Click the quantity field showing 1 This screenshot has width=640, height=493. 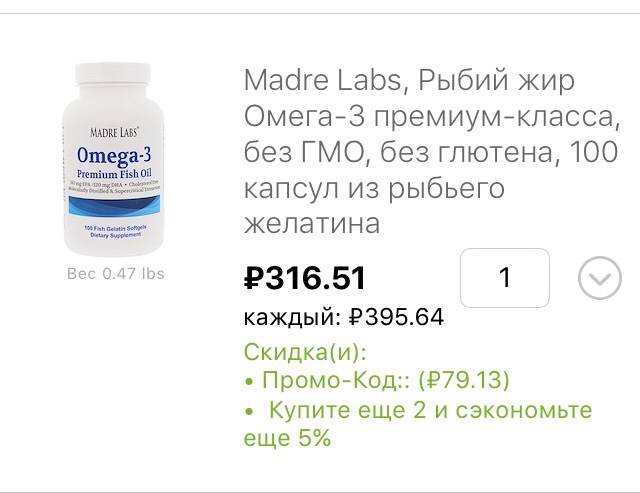coord(504,278)
